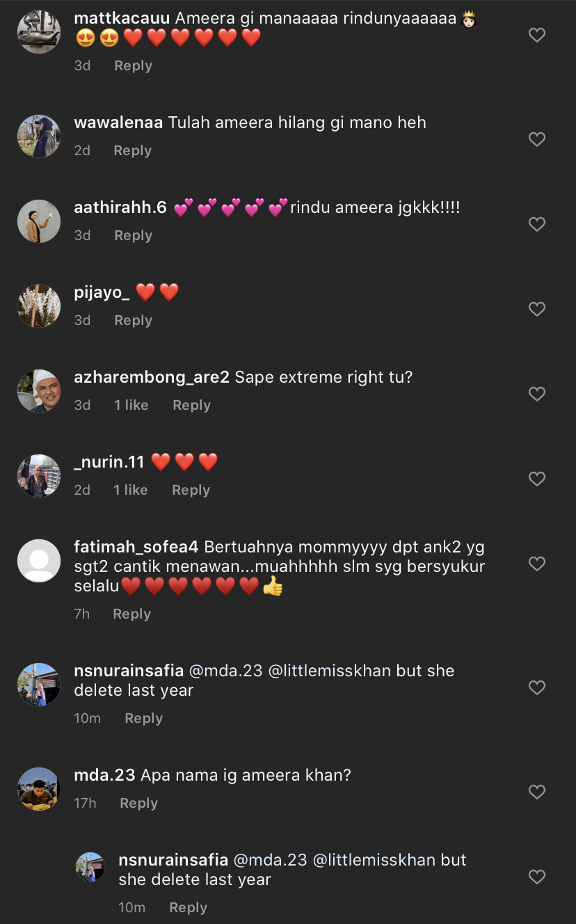View the 1 like on _nurin.11's comment
This screenshot has width=576, height=924.
pyautogui.click(x=131, y=491)
